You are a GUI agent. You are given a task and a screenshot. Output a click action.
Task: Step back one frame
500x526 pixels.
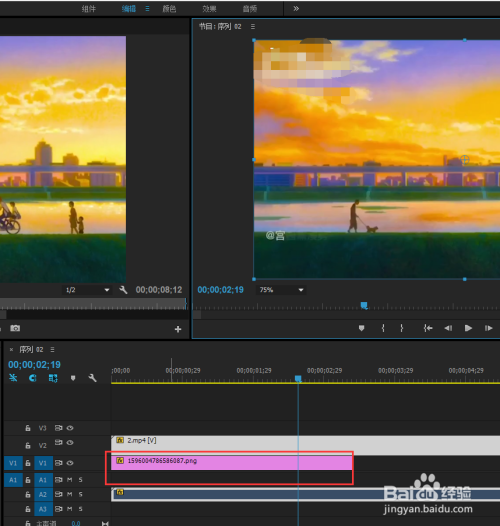[448, 328]
